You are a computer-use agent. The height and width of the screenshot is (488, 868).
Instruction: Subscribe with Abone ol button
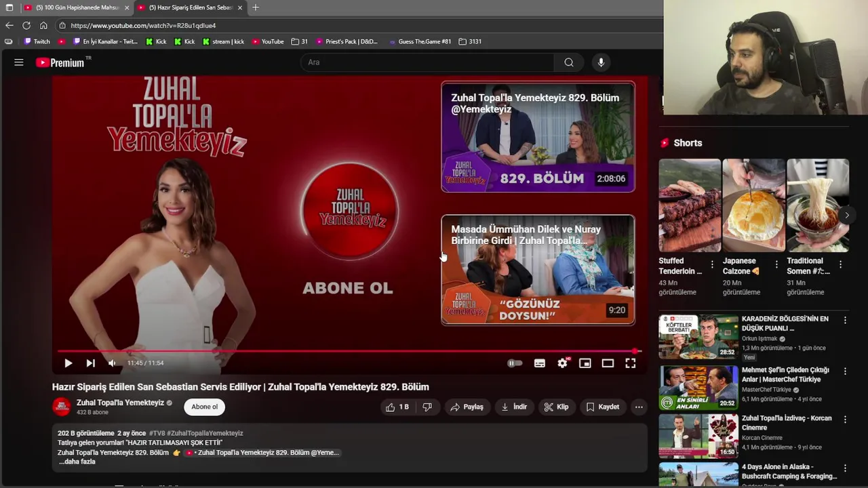(205, 407)
